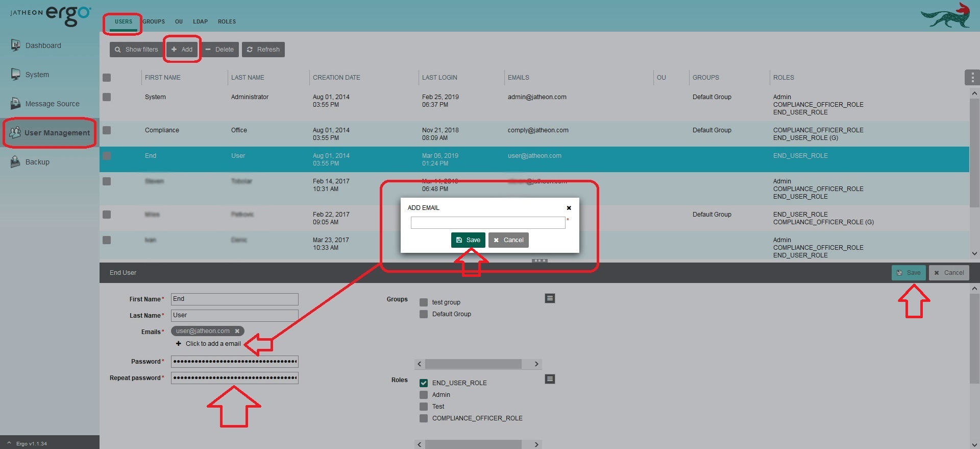Click the Add Email input field
Viewport: 980px width, 449px height.
tap(488, 223)
